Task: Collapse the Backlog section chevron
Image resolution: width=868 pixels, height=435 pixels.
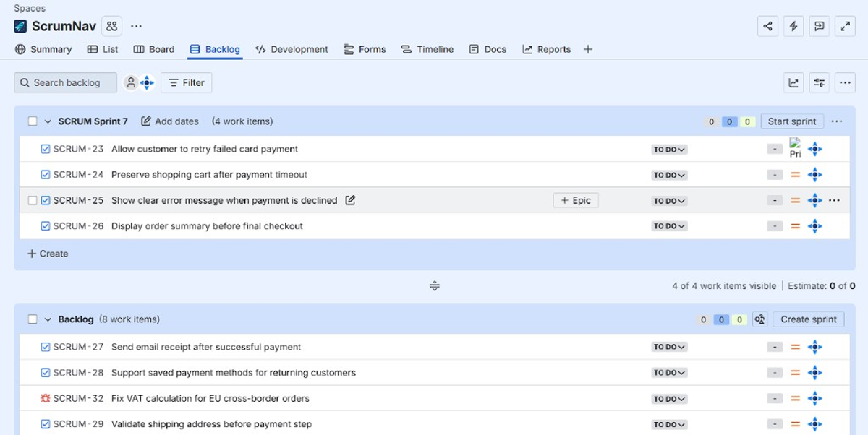Action: [48, 319]
